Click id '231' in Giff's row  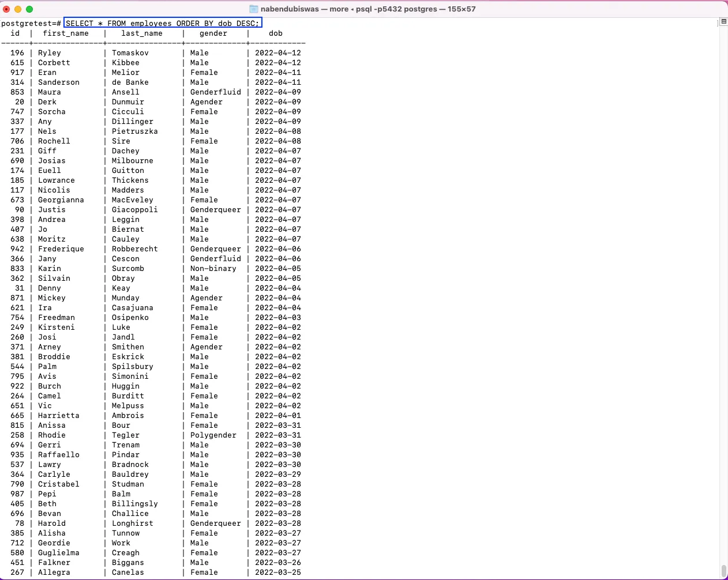pyautogui.click(x=17, y=151)
